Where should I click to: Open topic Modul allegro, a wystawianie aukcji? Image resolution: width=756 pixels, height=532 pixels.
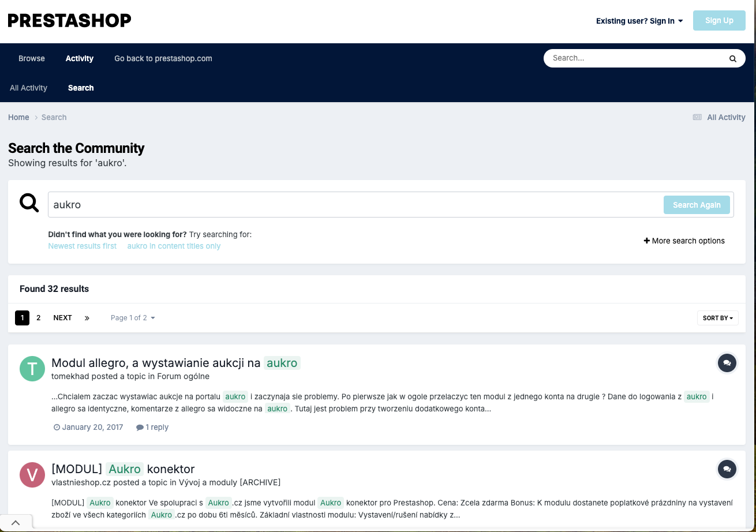tap(176, 363)
